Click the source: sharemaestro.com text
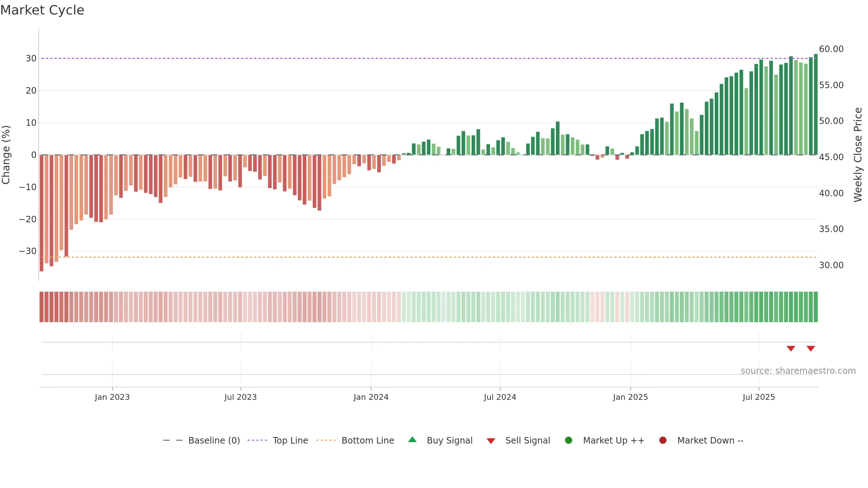This screenshot has height=488, width=868. [x=798, y=371]
